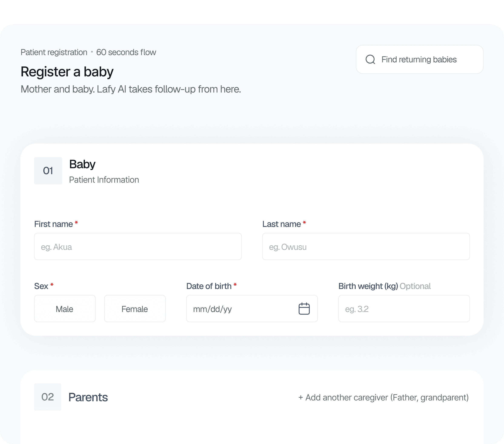Focus the Find returning babies search field

click(420, 59)
